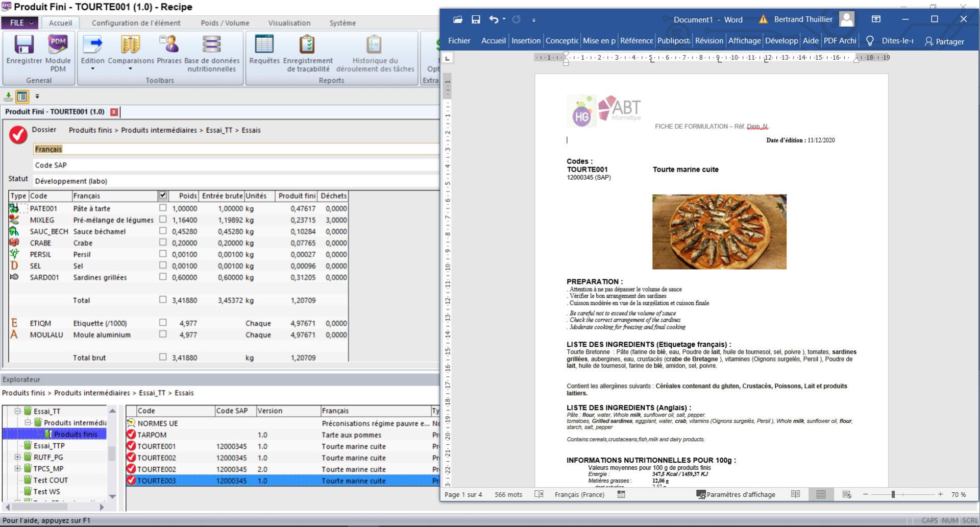Switch to the Révision ribbon tab in Word
The image size is (980, 527).
point(708,41)
